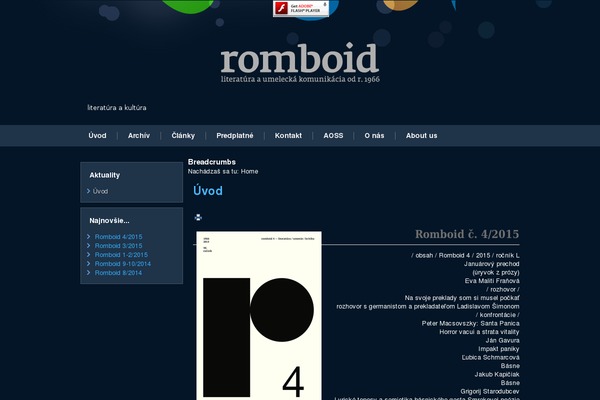Click the blue Úvod page heading
Screen dimensions: 600x400
coord(208,191)
